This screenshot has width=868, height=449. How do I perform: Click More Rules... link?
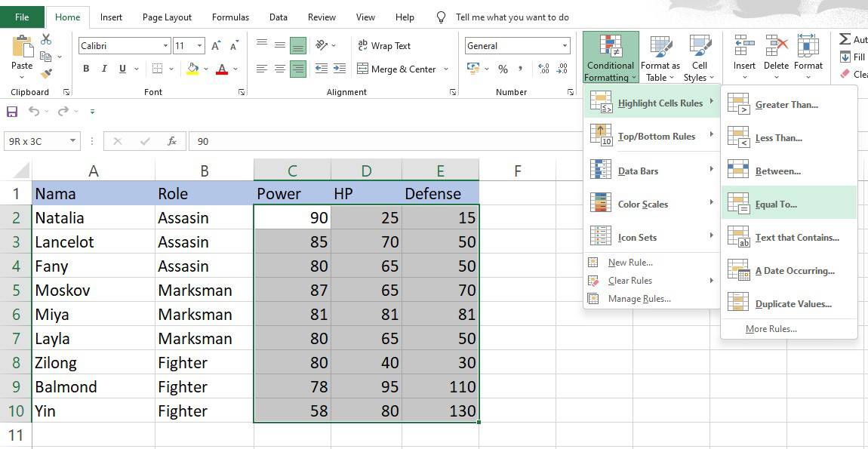771,329
